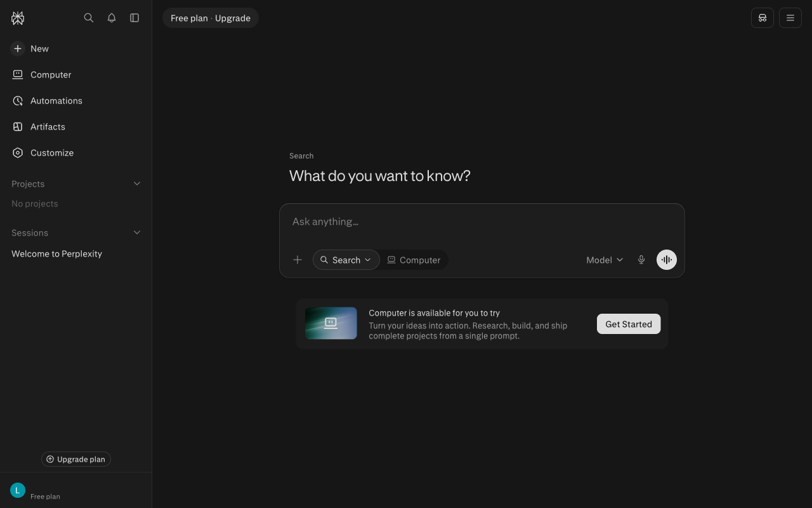
Task: Collapse the Projects section chevron
Action: (x=137, y=184)
